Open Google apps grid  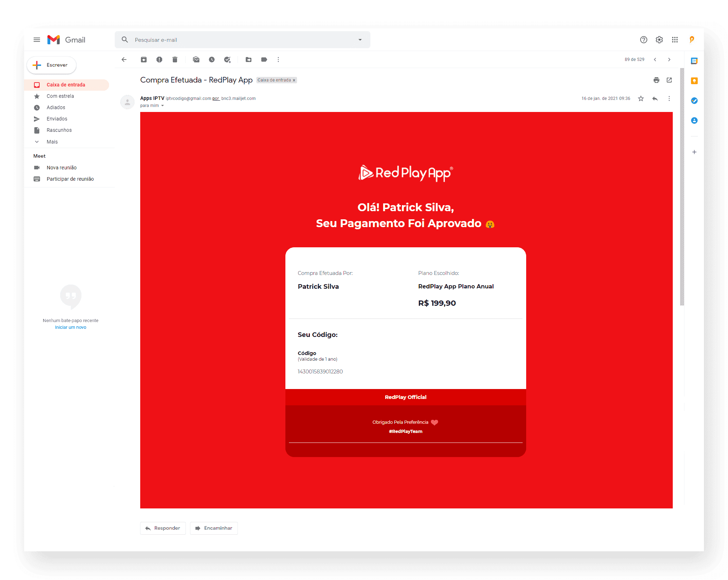coord(675,40)
